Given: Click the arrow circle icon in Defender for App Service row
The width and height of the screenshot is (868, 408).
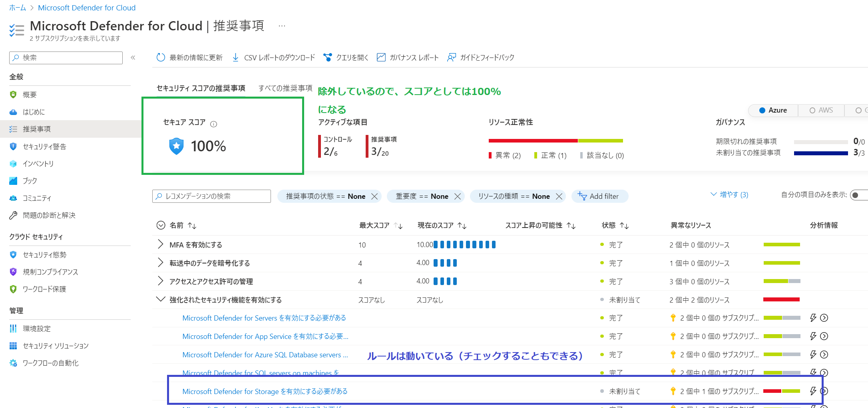Looking at the screenshot, I should pos(824,336).
